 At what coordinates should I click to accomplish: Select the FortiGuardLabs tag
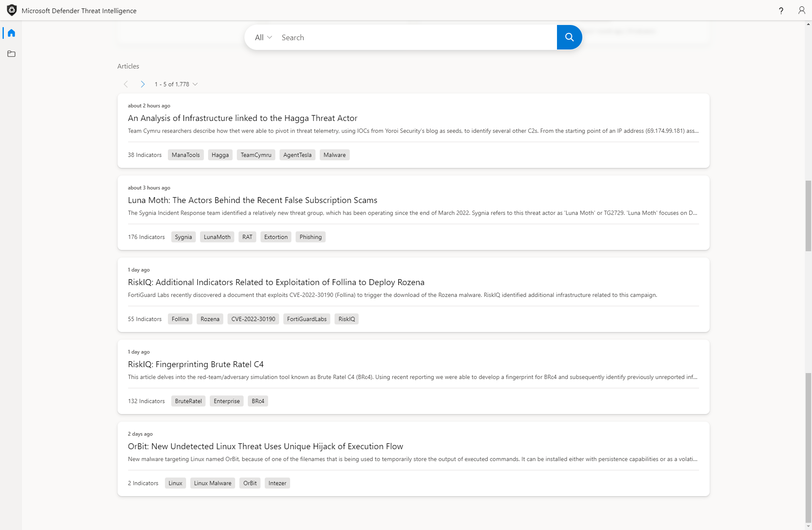[x=307, y=319]
